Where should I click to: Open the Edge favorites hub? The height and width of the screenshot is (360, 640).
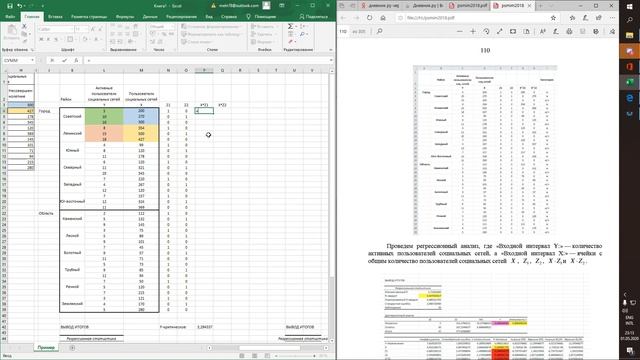pyautogui.click(x=572, y=18)
